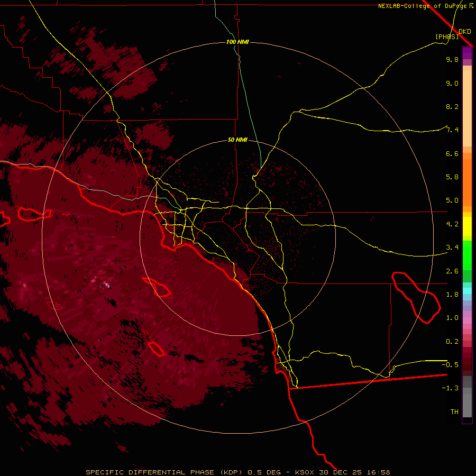Screen dimensions: 476x476
Task: Click the -0.5 value on the color scale
Action: (x=450, y=364)
